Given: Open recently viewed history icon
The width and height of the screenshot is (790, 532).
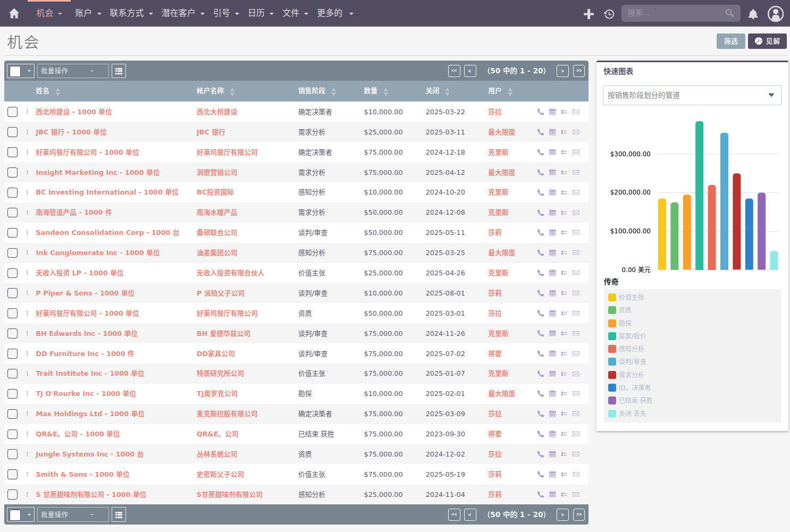Looking at the screenshot, I should 609,14.
